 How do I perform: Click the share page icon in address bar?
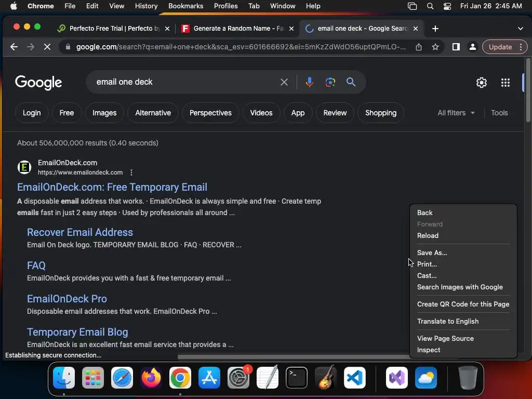pos(419,47)
